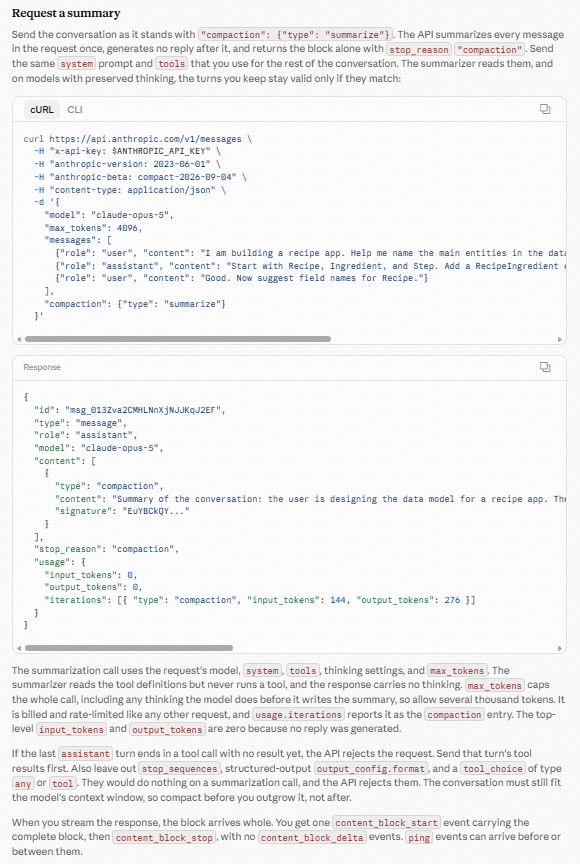Click the "max_tokens": 4096 line

(93, 228)
